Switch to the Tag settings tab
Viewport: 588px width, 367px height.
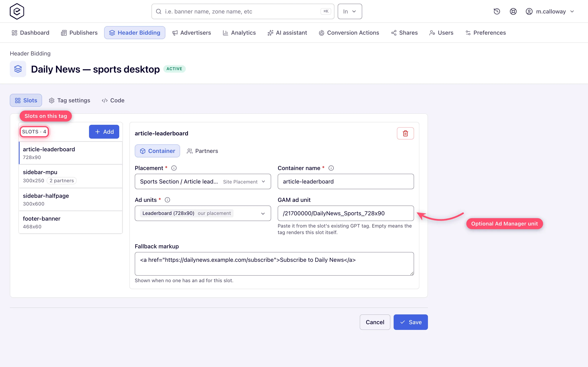69,100
